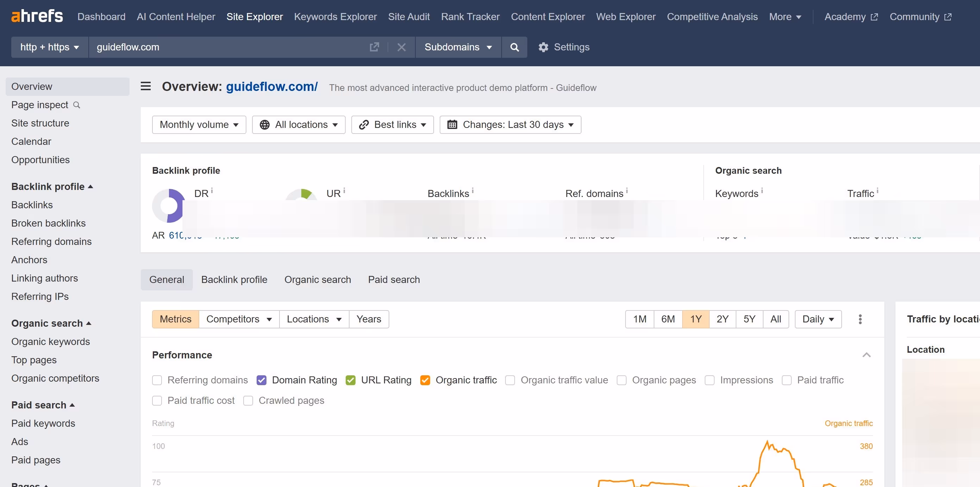Select the 6M time range button
Viewport: 980px width, 487px height.
pos(668,319)
